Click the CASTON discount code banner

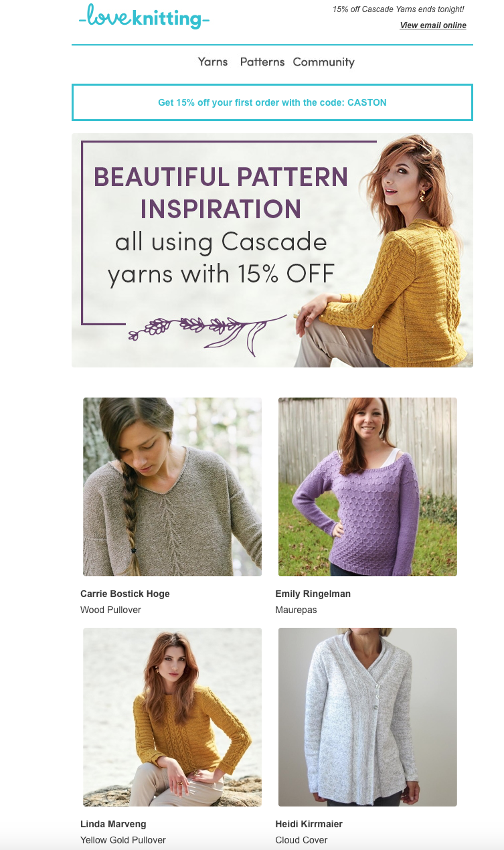tap(272, 102)
